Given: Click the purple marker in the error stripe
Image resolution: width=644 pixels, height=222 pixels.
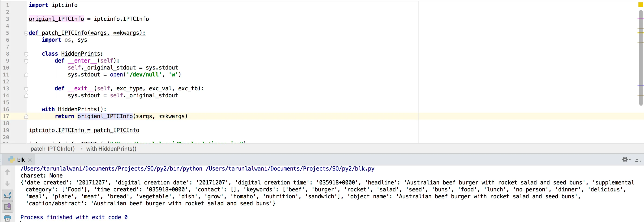Looking at the screenshot, I should tap(641, 86).
